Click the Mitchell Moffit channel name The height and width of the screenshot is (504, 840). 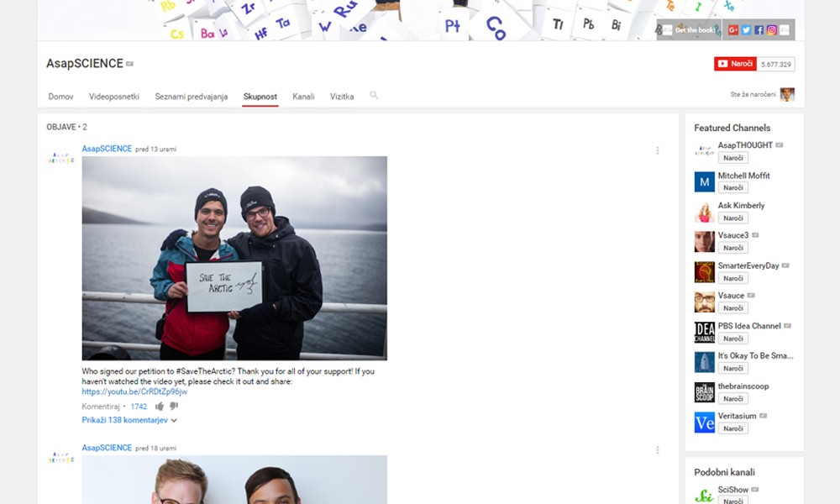(743, 176)
